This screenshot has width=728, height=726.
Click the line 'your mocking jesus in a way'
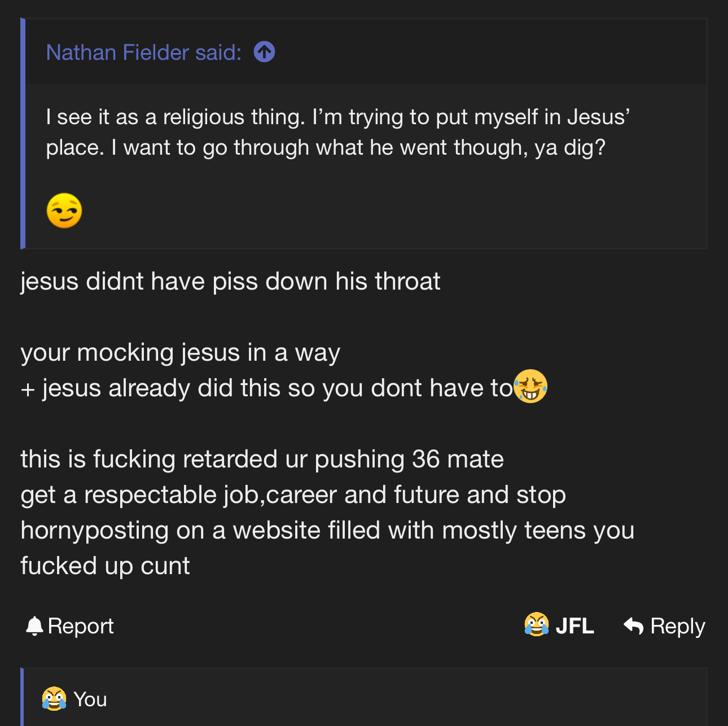181,352
